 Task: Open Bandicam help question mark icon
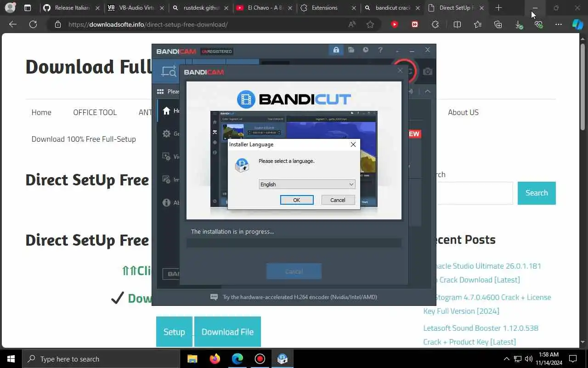pos(380,50)
